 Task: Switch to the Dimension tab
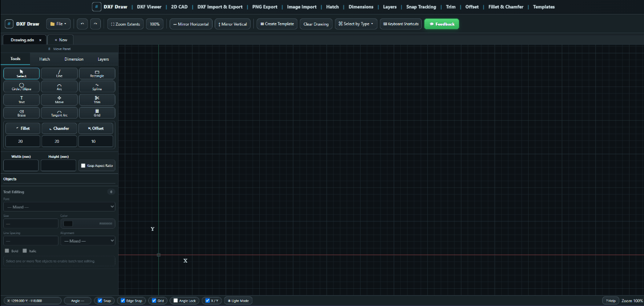point(74,59)
